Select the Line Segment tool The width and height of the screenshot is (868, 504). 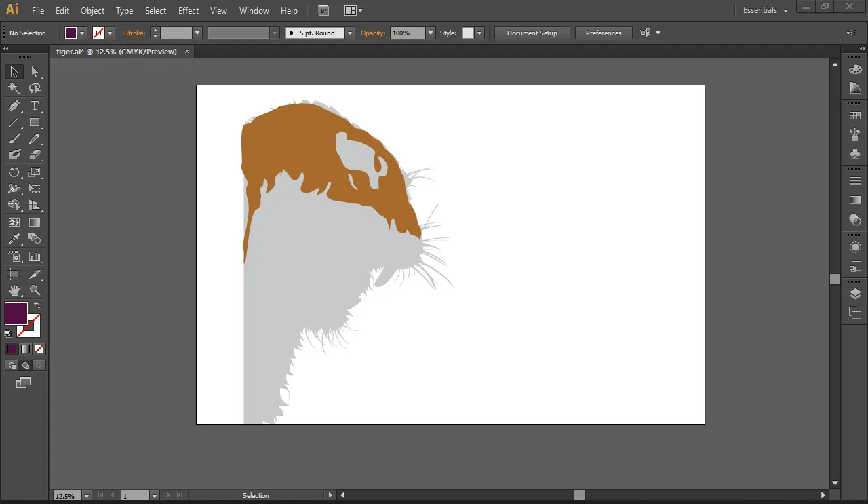pos(14,122)
